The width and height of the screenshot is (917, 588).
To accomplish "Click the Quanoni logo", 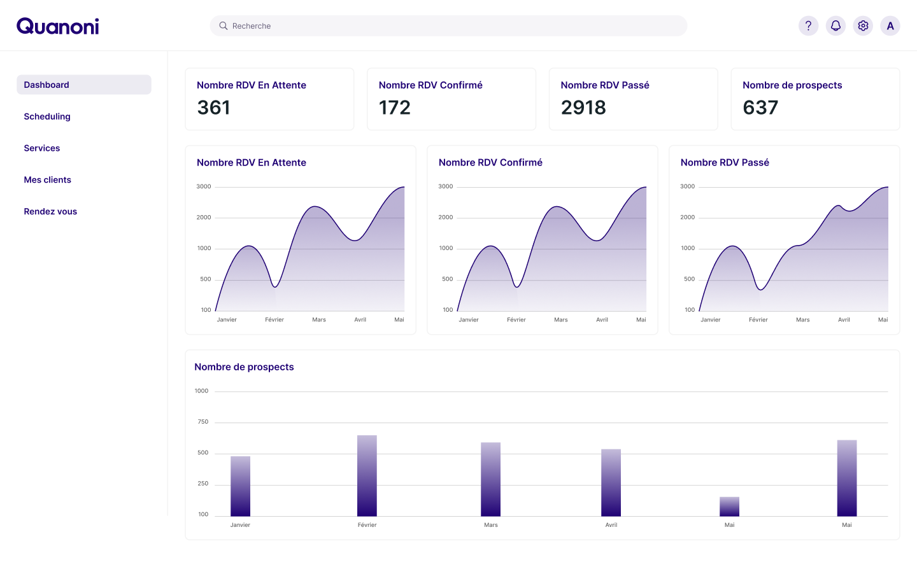I will (x=58, y=26).
